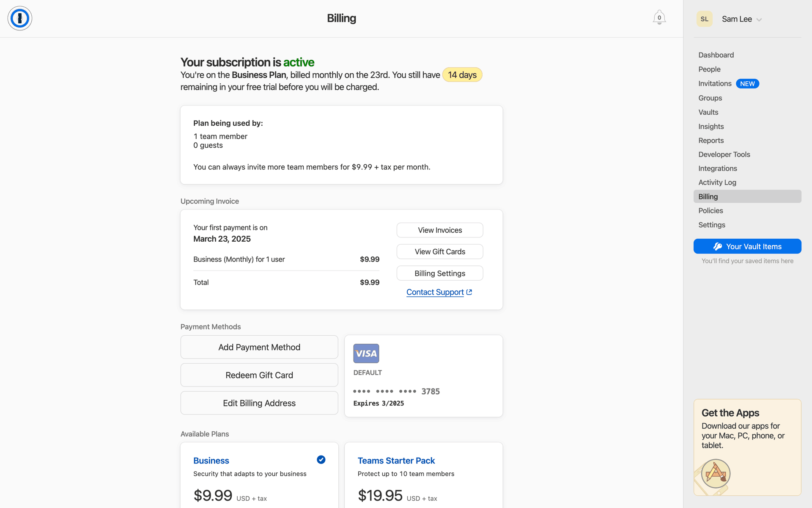The image size is (812, 508).
Task: Click the Business plan title
Action: [211, 461]
